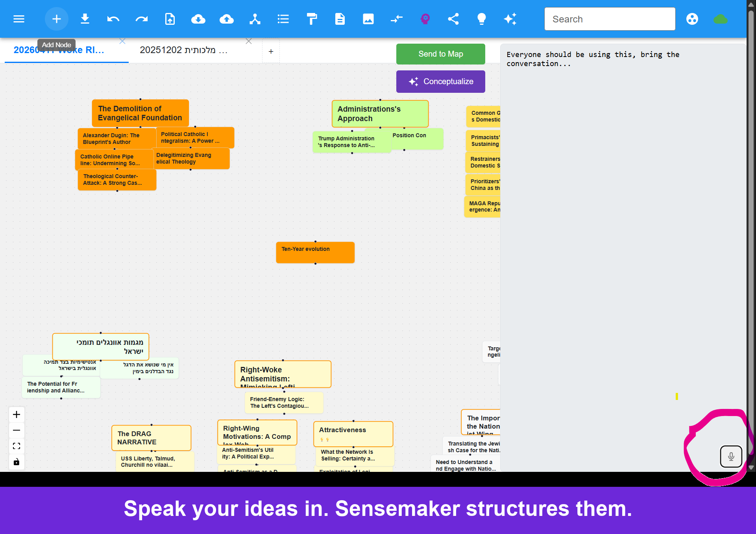Click the fit view frame icon
756x534 pixels.
(17, 446)
